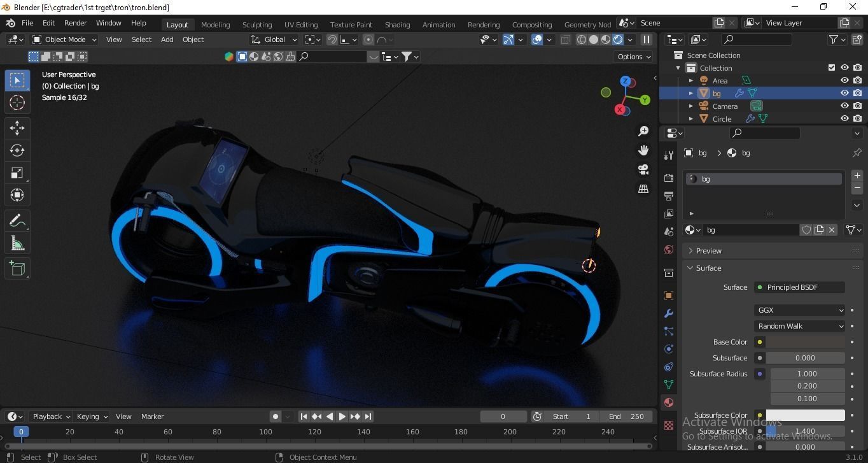The width and height of the screenshot is (868, 463).
Task: Hide the Area light in viewport
Action: [844, 81]
